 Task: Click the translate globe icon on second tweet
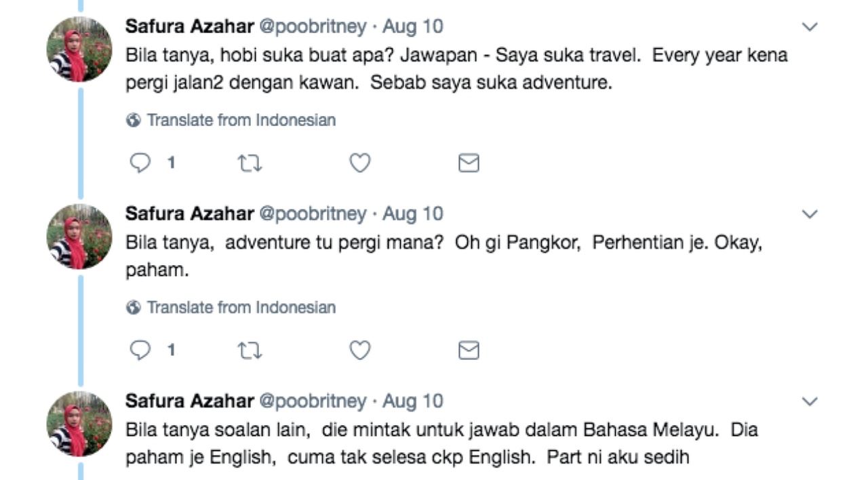tap(130, 308)
